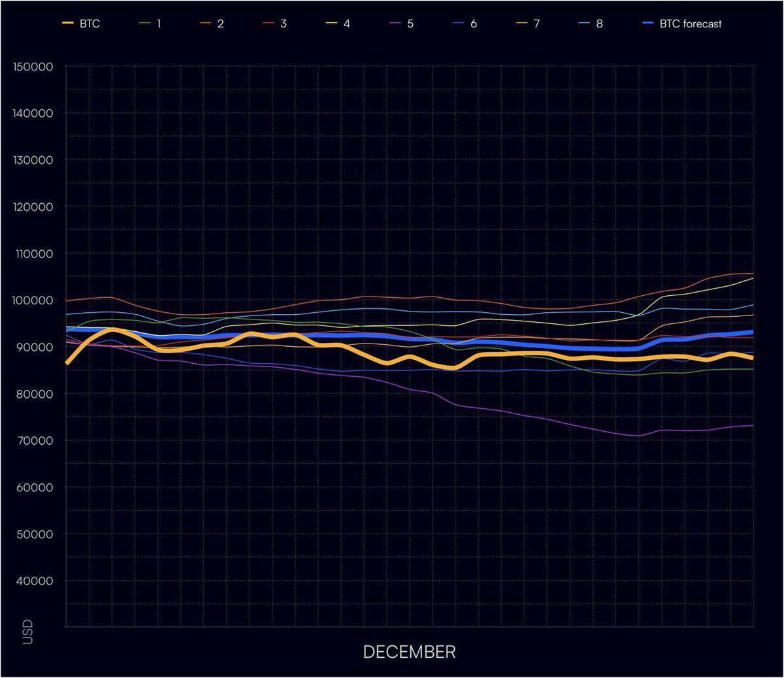Click the orange legend marker for series 2
Image resolution: width=784 pixels, height=678 pixels.
(x=205, y=23)
